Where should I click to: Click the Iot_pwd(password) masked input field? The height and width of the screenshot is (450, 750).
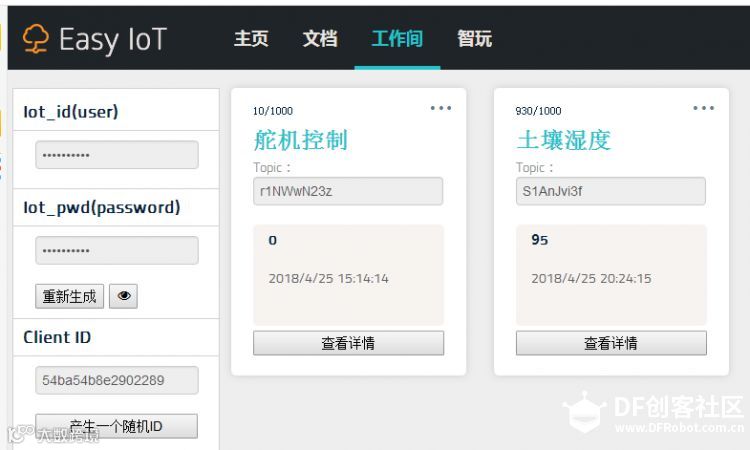click(117, 250)
